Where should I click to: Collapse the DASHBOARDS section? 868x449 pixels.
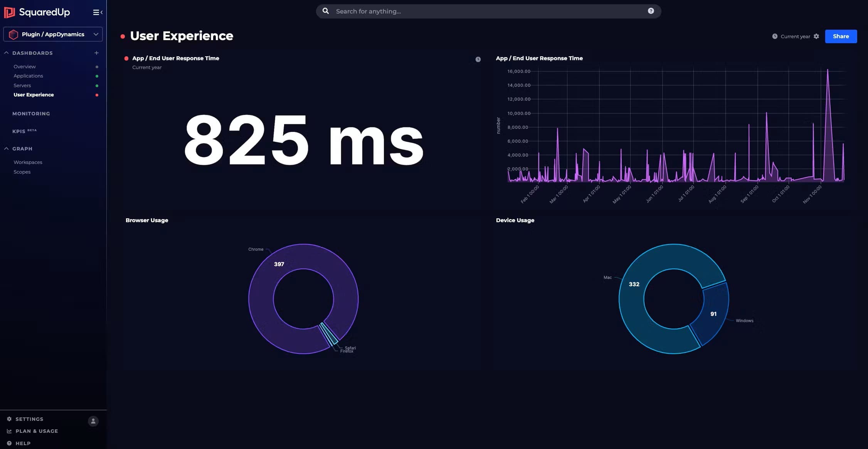6,52
